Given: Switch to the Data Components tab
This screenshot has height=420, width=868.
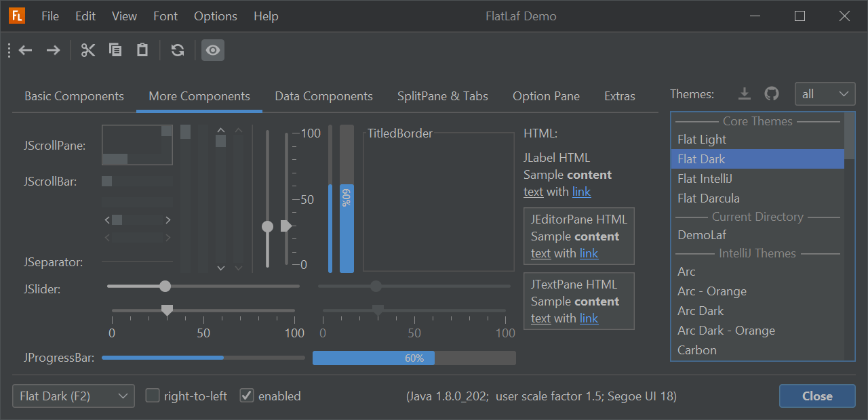Looking at the screenshot, I should [x=323, y=96].
